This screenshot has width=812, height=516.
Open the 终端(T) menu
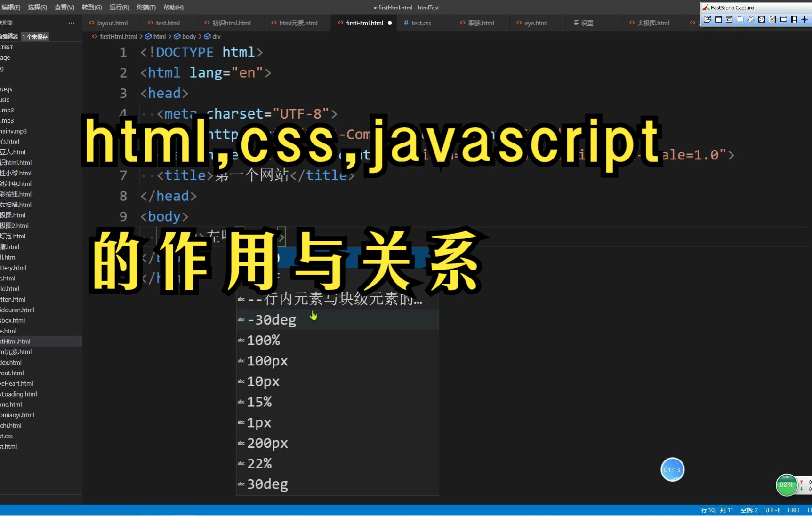coord(146,8)
